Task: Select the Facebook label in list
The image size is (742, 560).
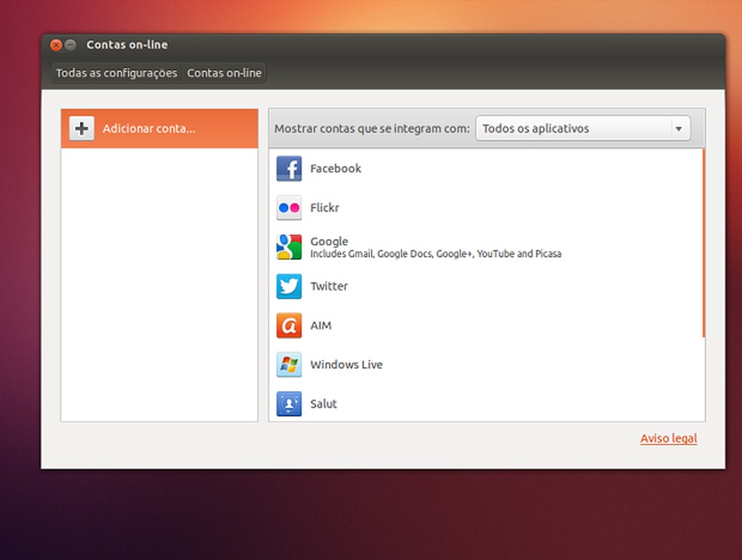Action: pyautogui.click(x=336, y=168)
